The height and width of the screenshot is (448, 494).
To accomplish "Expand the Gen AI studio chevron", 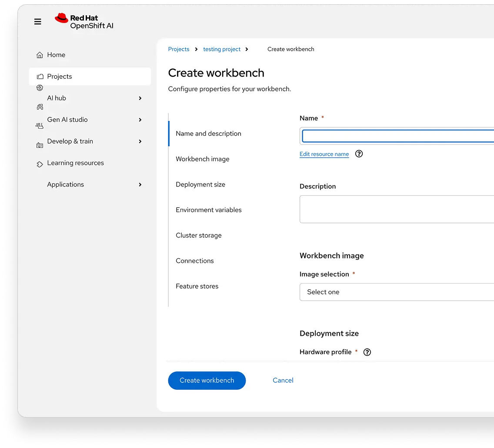I will (x=140, y=120).
